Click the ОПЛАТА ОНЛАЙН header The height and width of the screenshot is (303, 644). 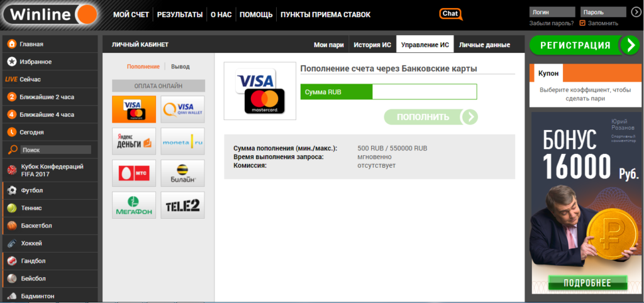158,86
